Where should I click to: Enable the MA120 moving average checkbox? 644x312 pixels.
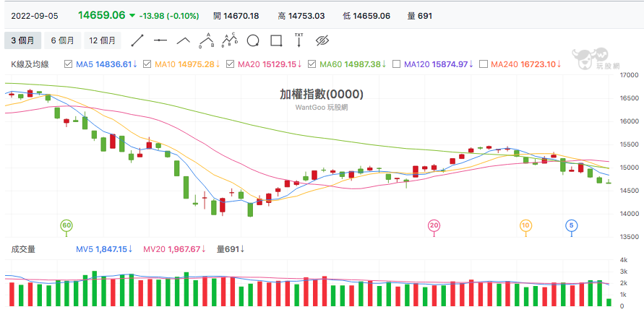[396, 64]
